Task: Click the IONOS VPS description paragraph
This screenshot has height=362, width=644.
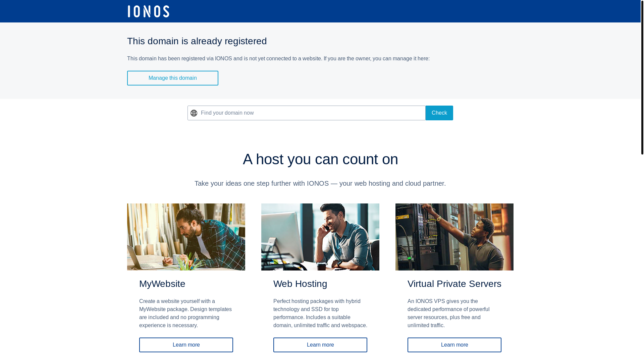Action: tap(448, 313)
